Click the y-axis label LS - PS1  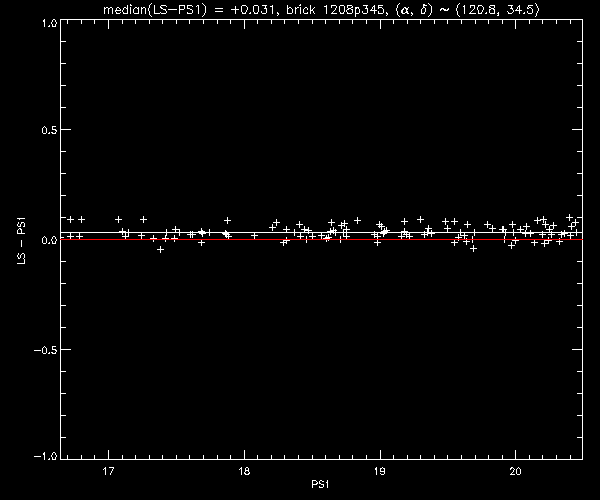(x=22, y=241)
